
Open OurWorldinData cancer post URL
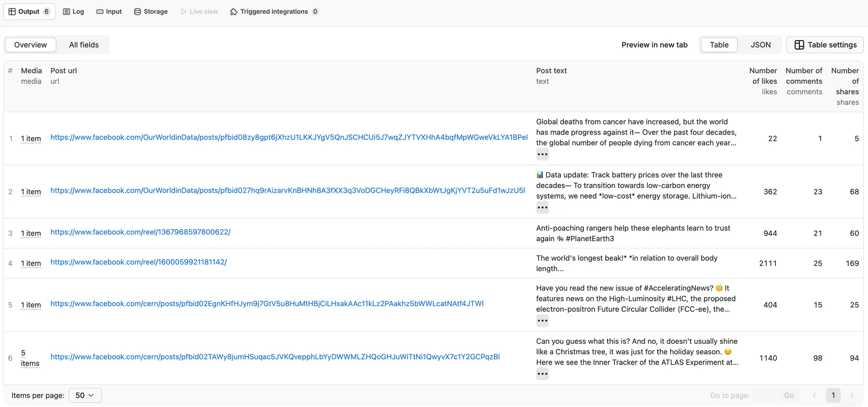pyautogui.click(x=289, y=137)
